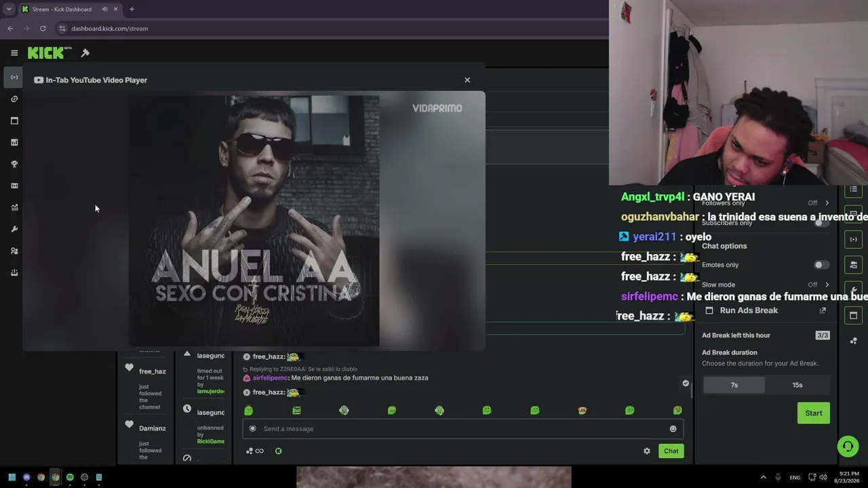Open the video clip icon in left sidebar
Screen dimensions: 868x488
point(14,186)
